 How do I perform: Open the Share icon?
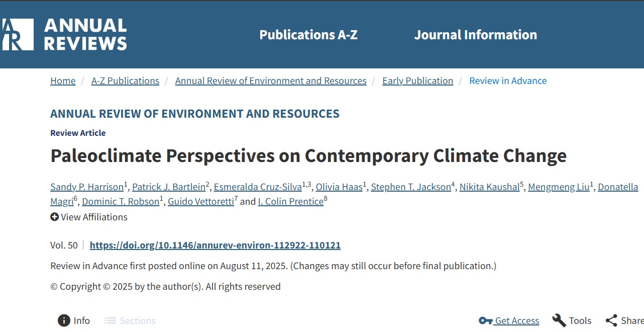612,320
